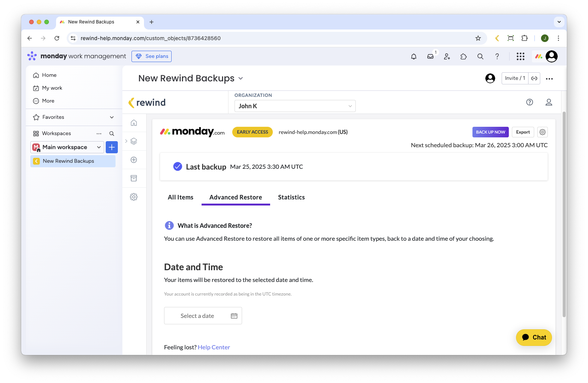Click the See plans button
This screenshot has height=383, width=588.
[x=152, y=56]
